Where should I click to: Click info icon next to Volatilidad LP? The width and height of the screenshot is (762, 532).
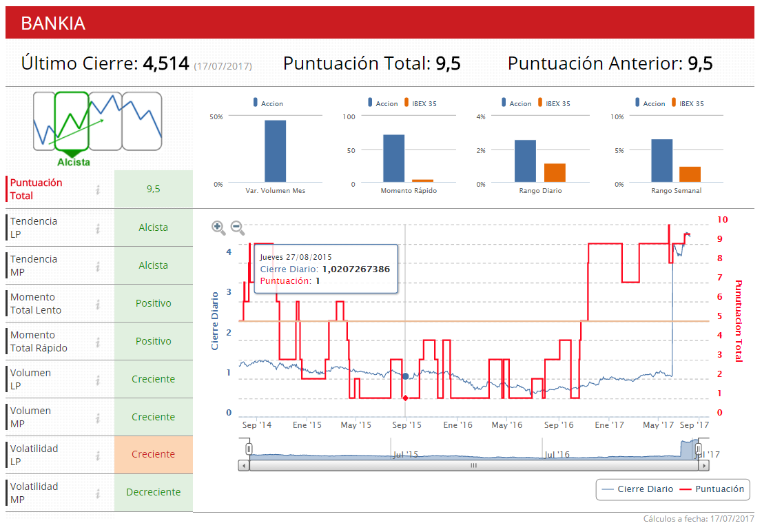coord(98,456)
